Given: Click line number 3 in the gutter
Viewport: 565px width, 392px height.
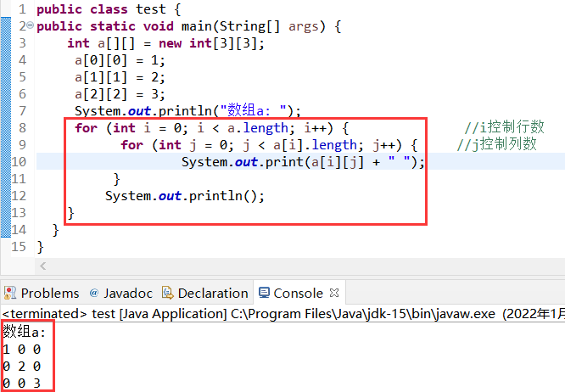Looking at the screenshot, I should point(22,43).
